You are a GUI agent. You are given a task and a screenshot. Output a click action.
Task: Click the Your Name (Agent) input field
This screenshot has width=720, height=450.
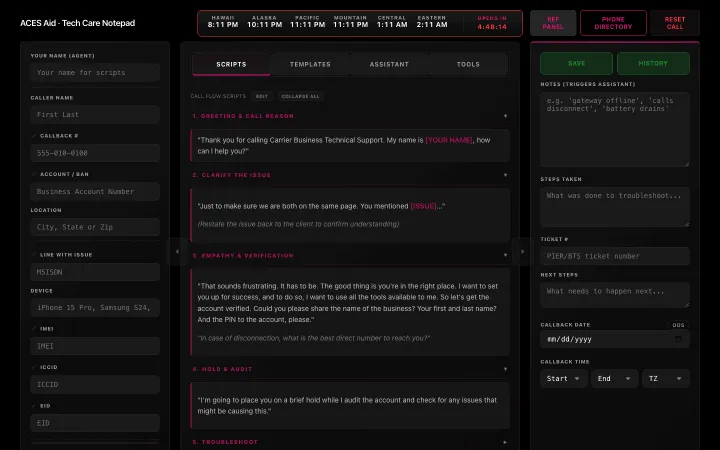pyautogui.click(x=95, y=73)
